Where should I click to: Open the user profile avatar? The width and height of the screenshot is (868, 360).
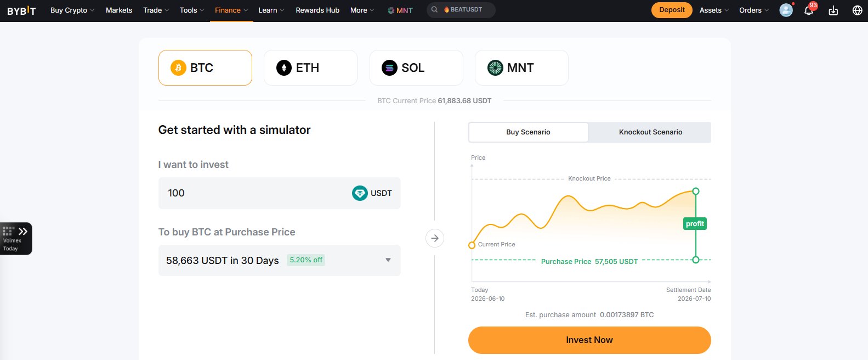(x=786, y=10)
